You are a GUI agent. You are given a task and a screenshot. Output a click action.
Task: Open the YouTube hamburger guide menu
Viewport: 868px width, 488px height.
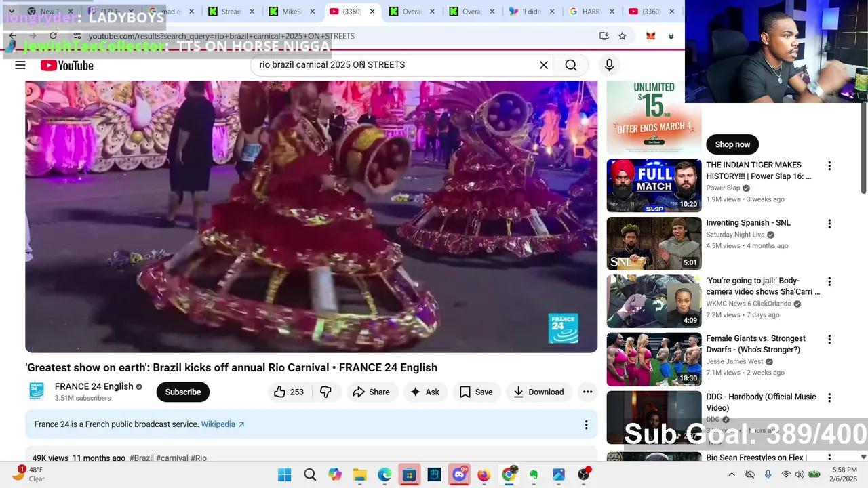point(20,65)
